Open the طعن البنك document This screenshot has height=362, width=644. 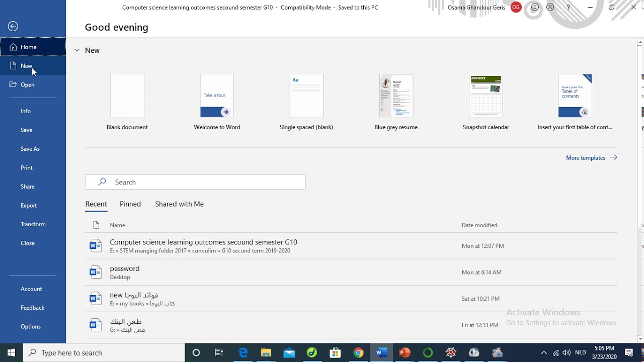[x=351, y=325]
